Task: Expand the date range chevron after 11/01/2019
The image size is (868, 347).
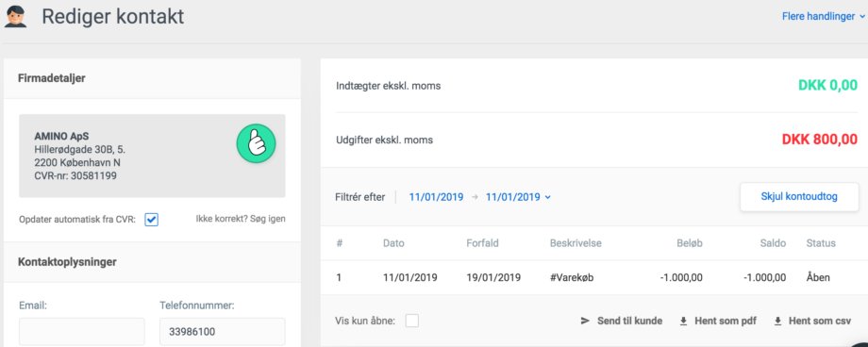Action: tap(547, 197)
